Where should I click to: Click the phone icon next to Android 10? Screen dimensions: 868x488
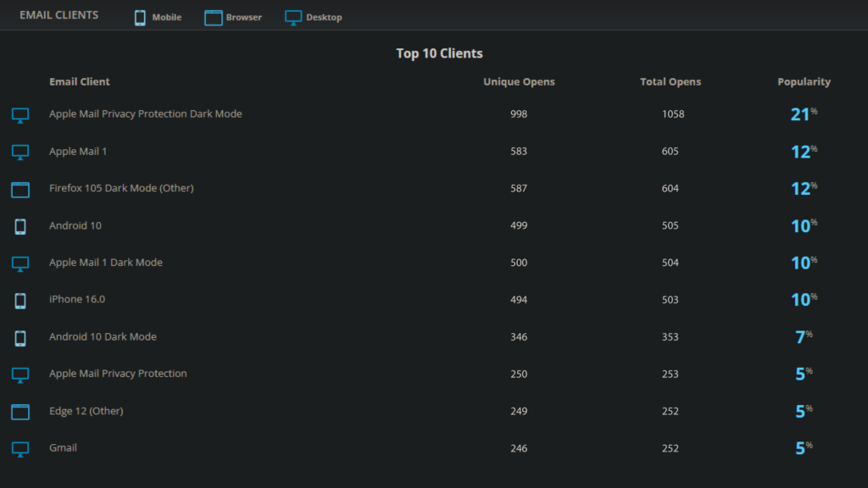(20, 226)
